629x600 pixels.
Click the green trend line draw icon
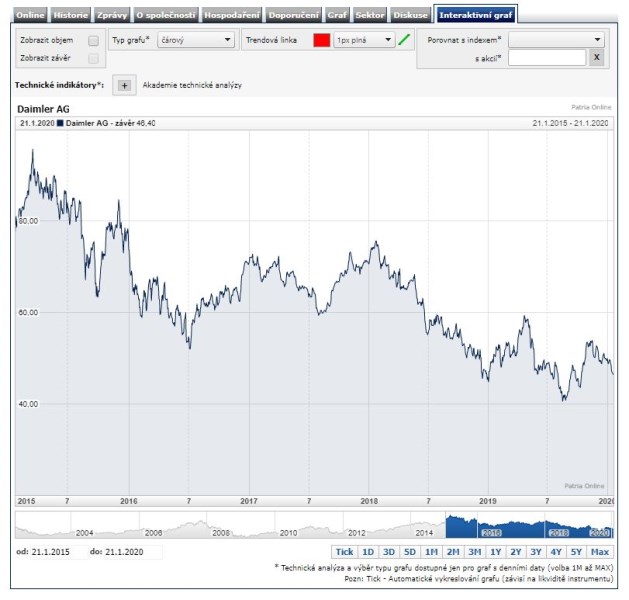(404, 40)
